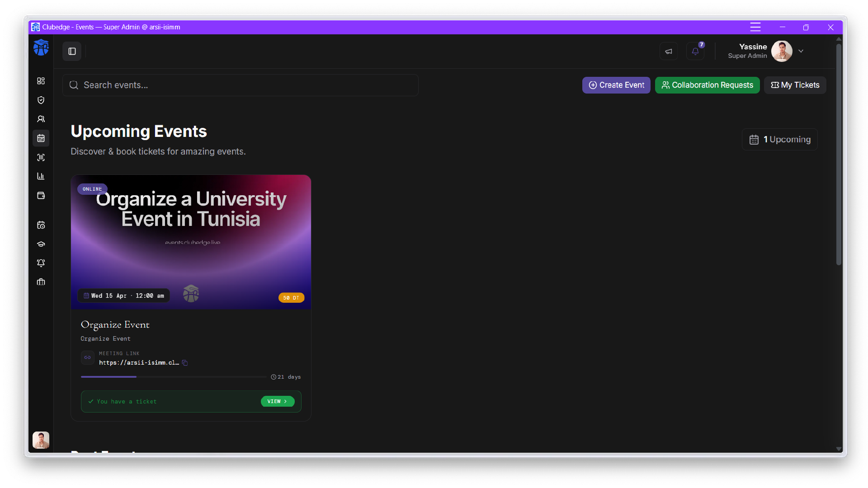Viewport: 868px width, 488px height.
Task: Click the 50 DT price tag
Action: coord(291,298)
